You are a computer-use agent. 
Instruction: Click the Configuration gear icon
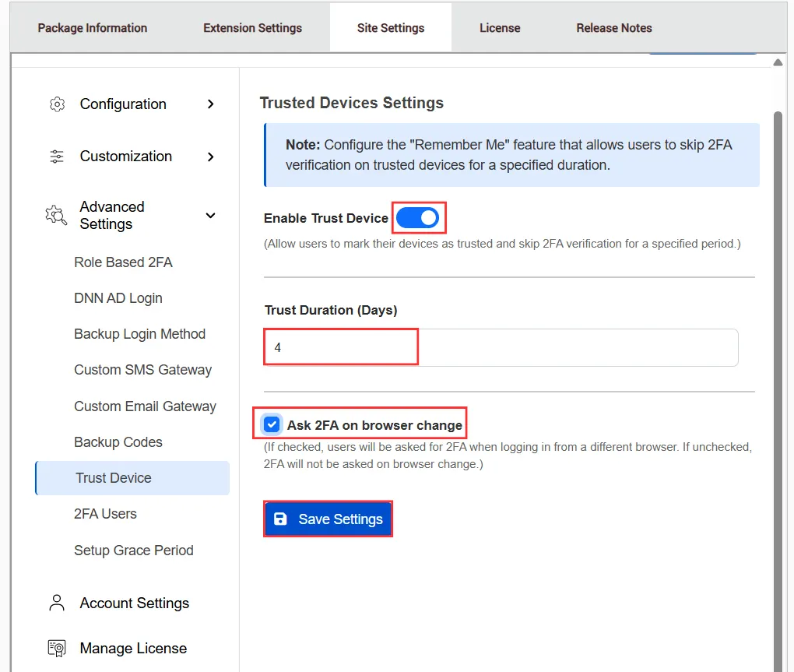click(57, 104)
